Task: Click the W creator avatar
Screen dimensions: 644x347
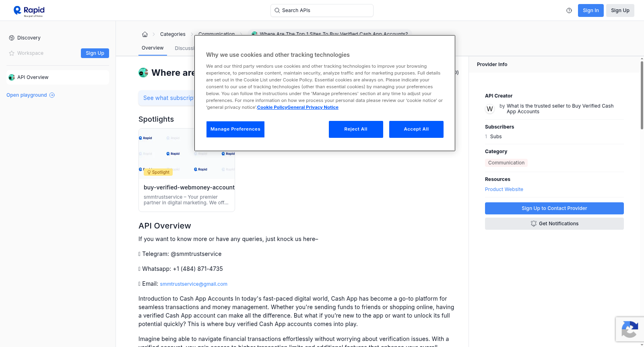Action: coord(490,109)
